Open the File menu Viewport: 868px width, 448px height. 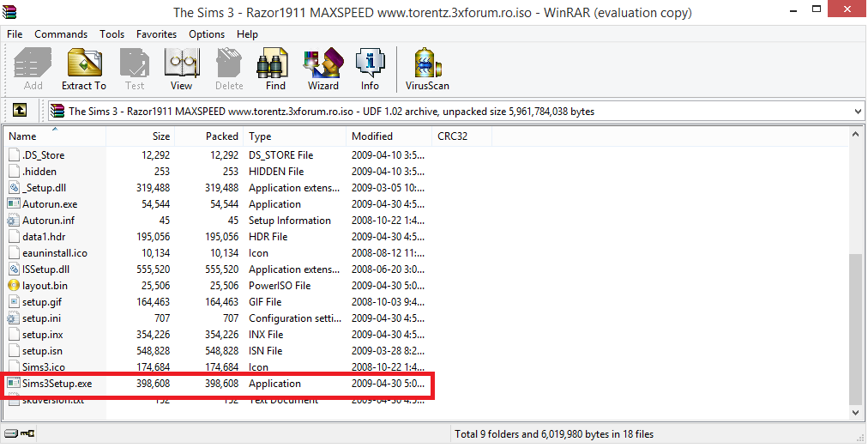point(15,33)
